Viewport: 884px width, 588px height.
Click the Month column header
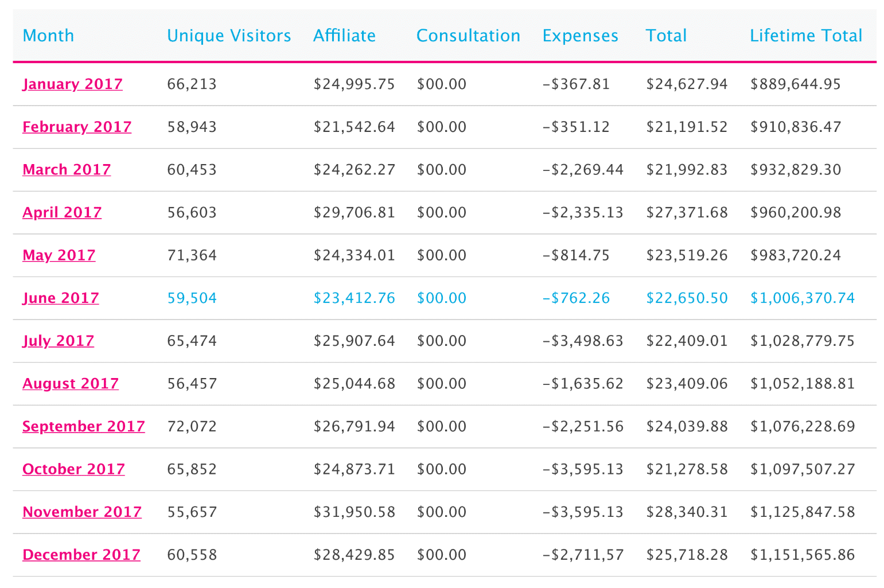[49, 36]
